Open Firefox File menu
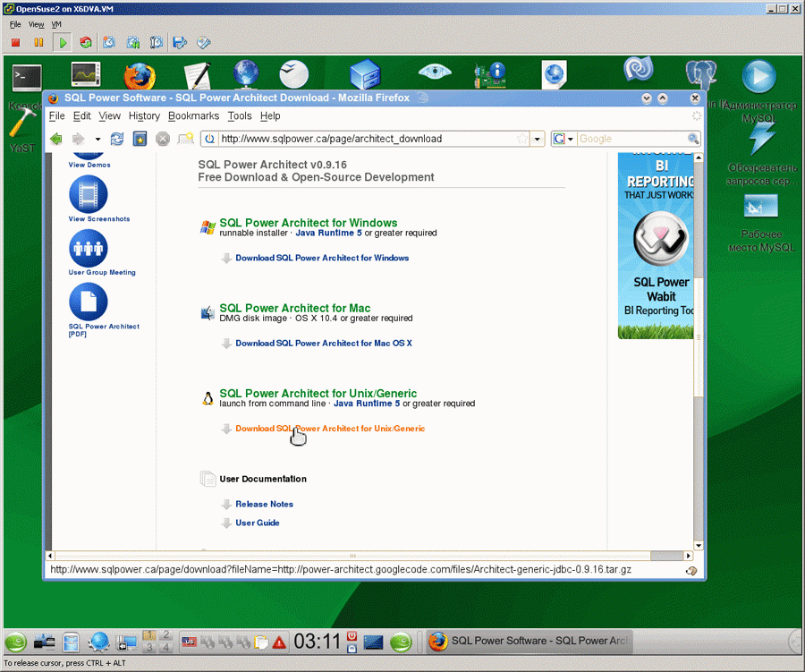 56,116
